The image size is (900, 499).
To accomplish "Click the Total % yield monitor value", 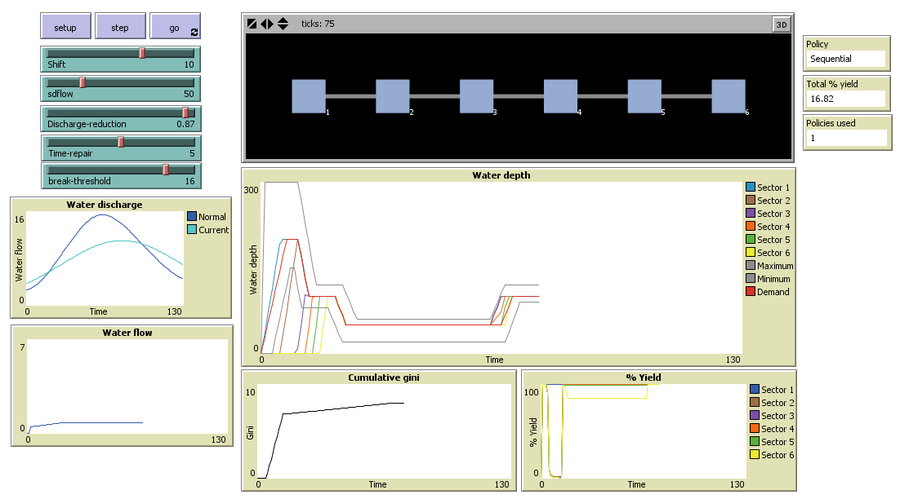I will pos(846,99).
